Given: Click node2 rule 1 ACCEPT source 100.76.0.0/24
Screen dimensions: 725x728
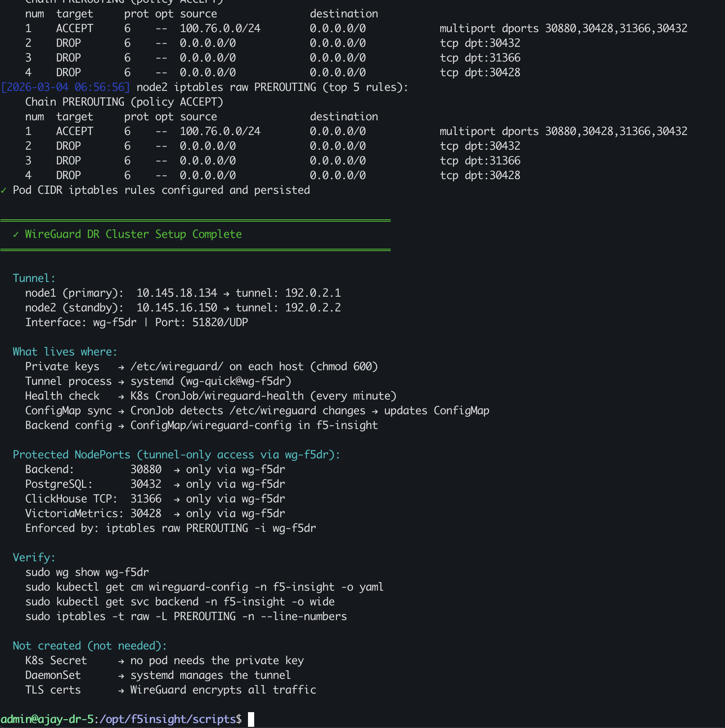Looking at the screenshot, I should [x=220, y=132].
